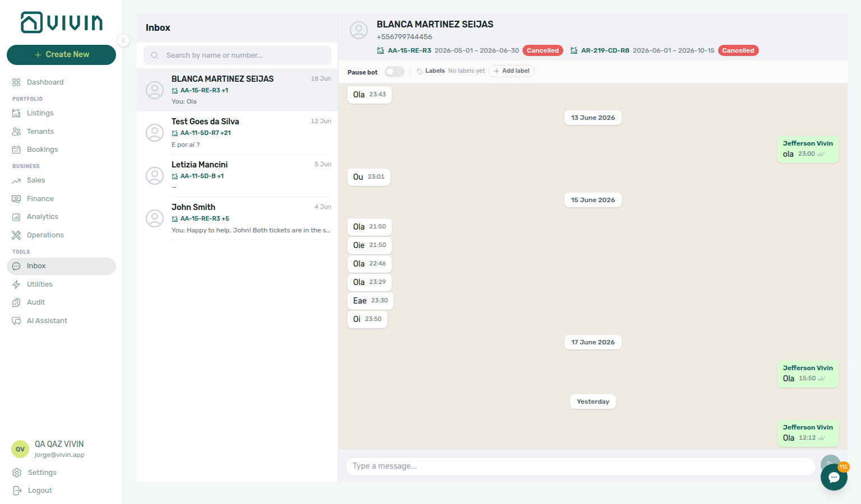Click the Analytics chart icon
861x504 pixels.
(16, 217)
